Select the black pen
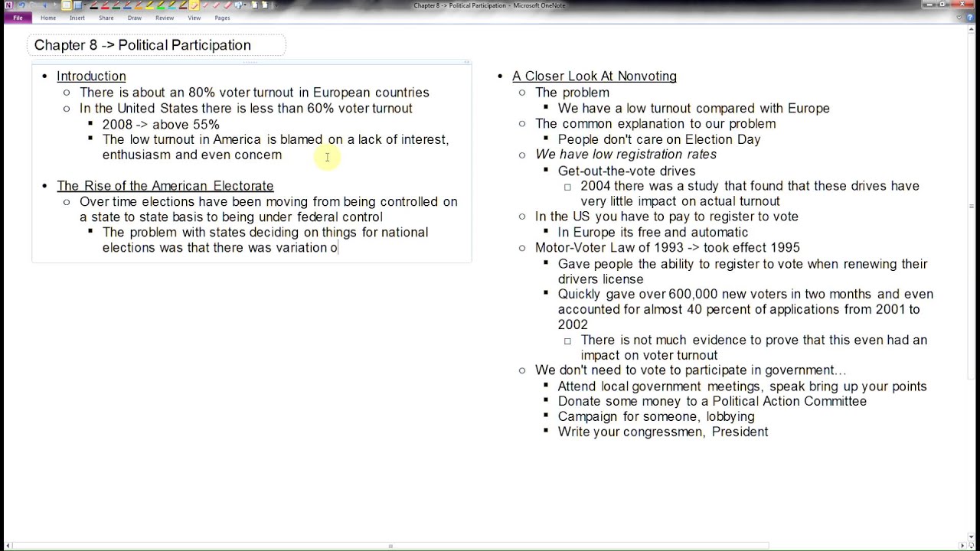Viewport: 980px width, 551px height. [94, 5]
